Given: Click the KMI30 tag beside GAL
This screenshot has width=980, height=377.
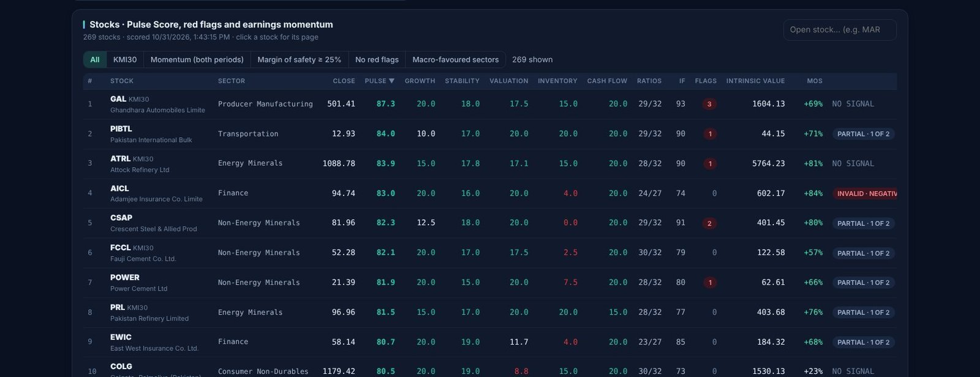Looking at the screenshot, I should click(138, 99).
